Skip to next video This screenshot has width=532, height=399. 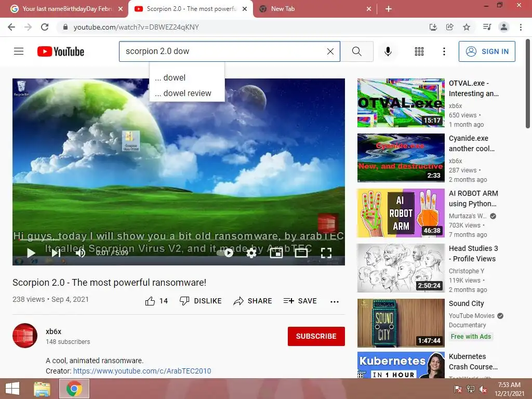(56, 253)
